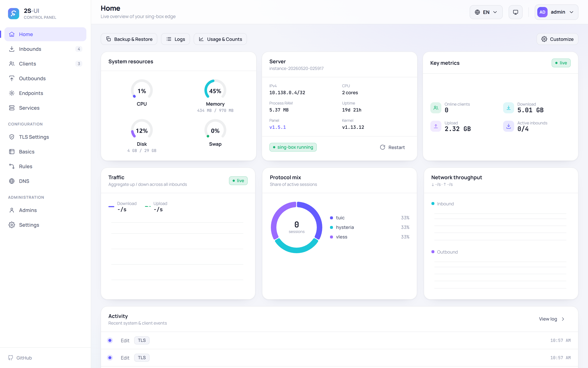Click the Customize button

coord(557,39)
